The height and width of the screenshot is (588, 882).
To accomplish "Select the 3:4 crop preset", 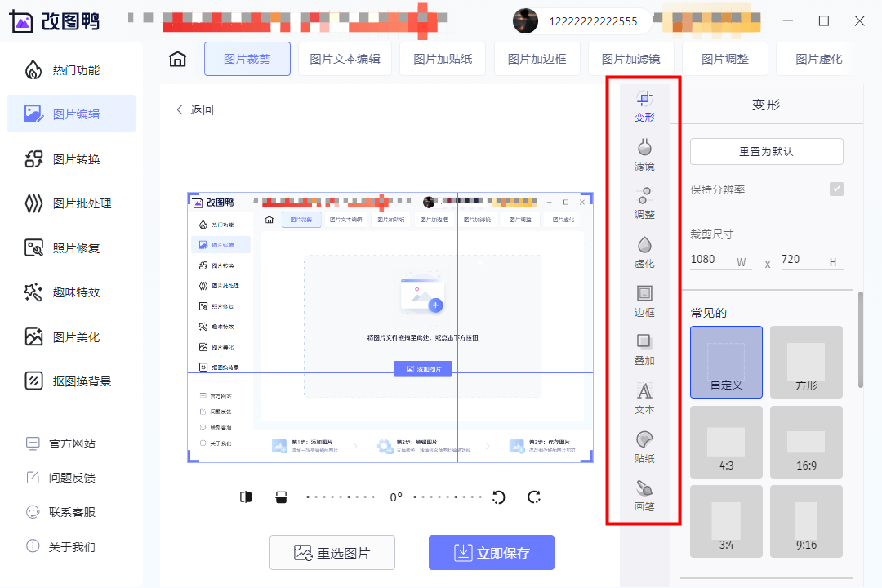I will pyautogui.click(x=726, y=522).
